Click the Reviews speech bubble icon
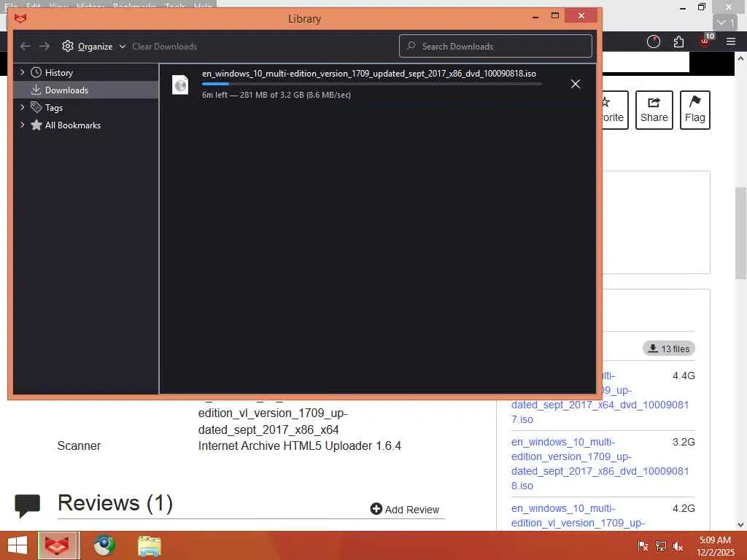 (28, 505)
